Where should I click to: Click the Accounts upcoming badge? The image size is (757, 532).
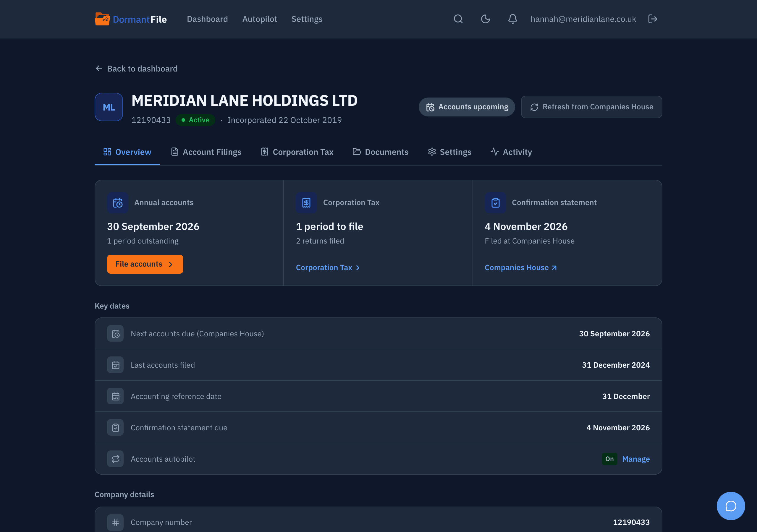coord(467,107)
